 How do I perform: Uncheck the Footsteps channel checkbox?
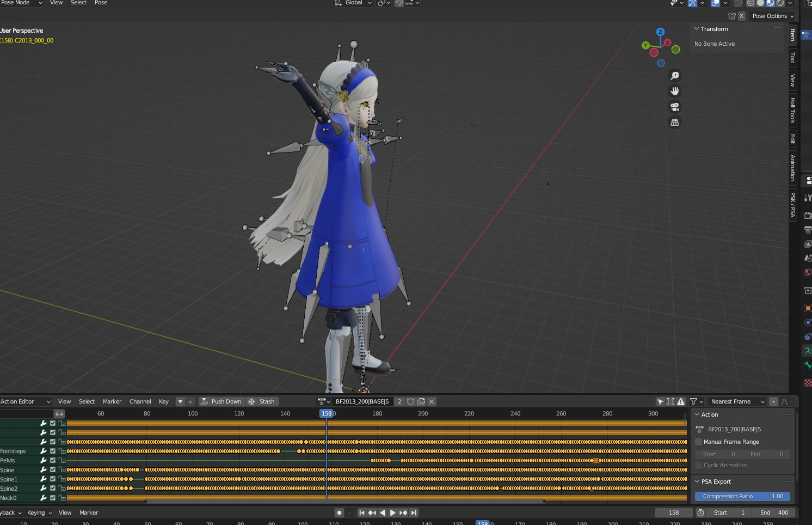(53, 451)
